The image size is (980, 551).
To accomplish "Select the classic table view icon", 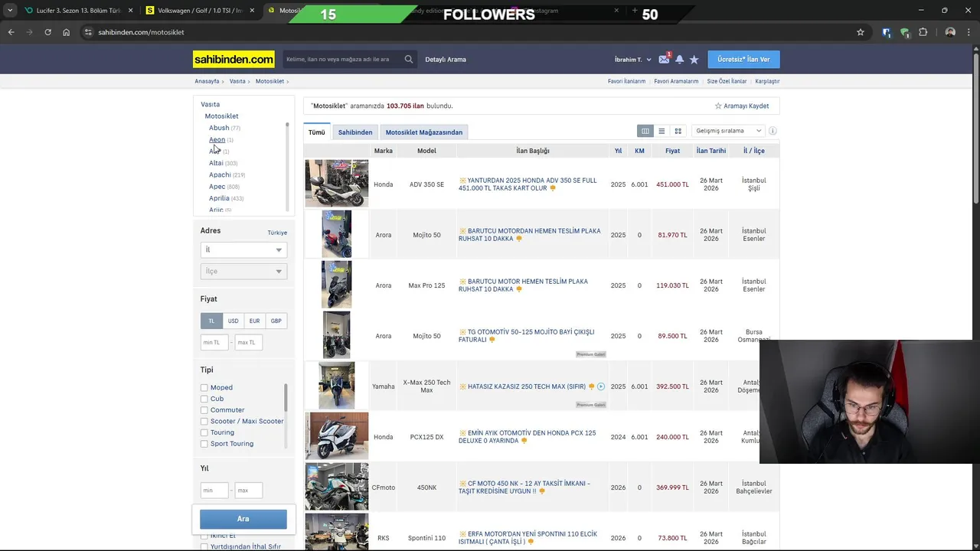I will [x=645, y=131].
